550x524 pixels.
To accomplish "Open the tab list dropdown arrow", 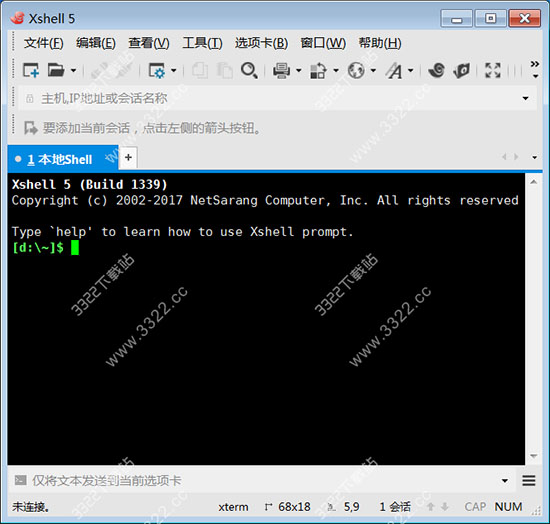I will pyautogui.click(x=534, y=157).
